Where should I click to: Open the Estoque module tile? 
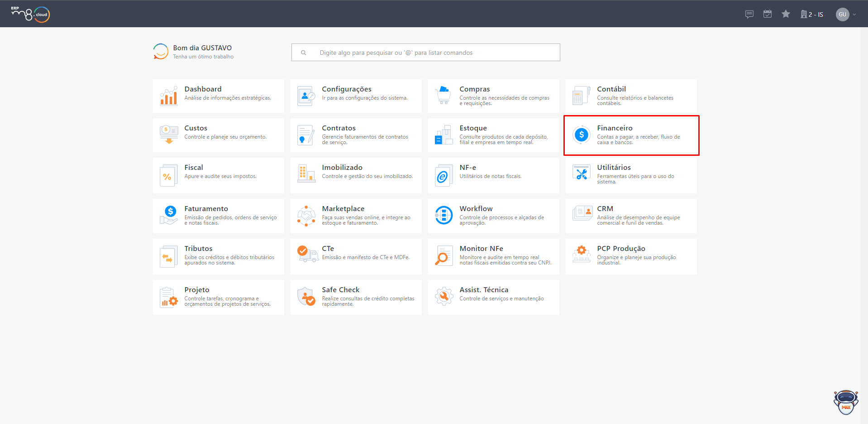(x=493, y=135)
